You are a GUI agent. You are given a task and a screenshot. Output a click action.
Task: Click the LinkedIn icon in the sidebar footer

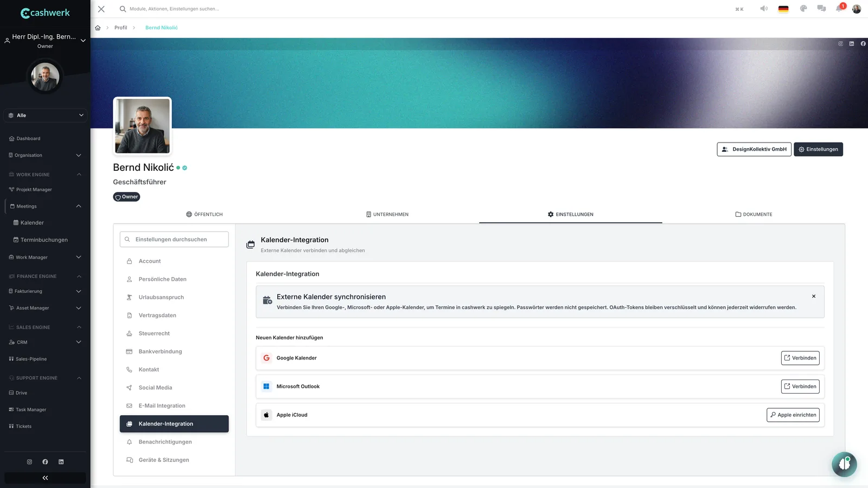(61, 462)
